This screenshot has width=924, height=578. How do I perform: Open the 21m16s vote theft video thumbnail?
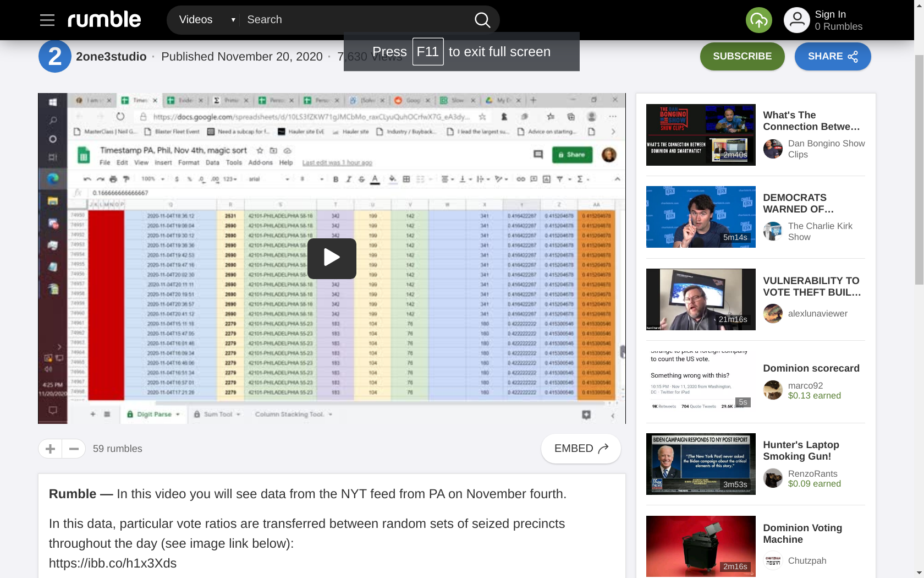point(701,299)
